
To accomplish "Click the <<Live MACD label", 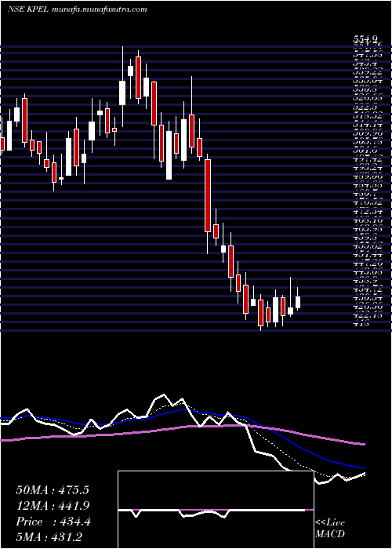I will tap(330, 528).
